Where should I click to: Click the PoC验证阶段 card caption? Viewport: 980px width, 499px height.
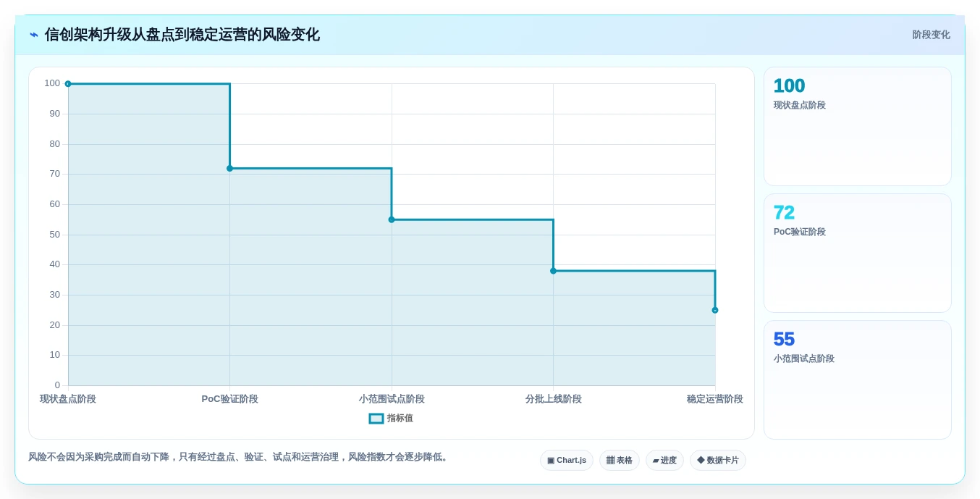pyautogui.click(x=800, y=232)
